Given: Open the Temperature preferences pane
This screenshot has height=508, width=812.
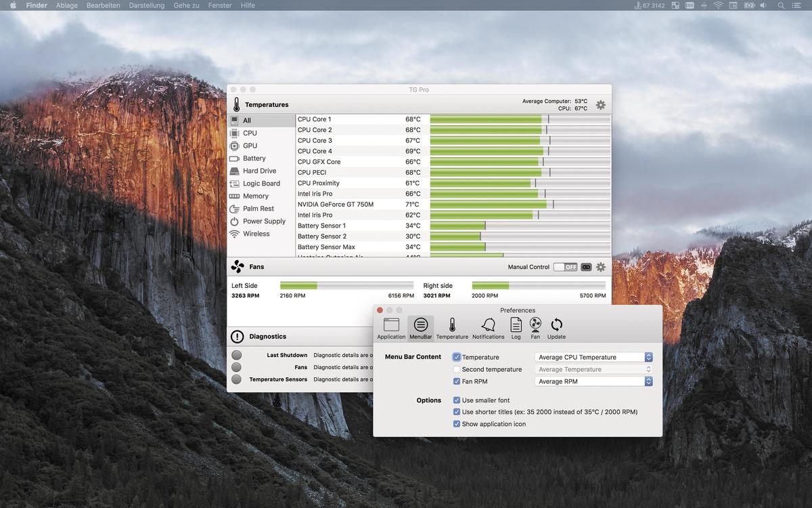Looking at the screenshot, I should [452, 329].
